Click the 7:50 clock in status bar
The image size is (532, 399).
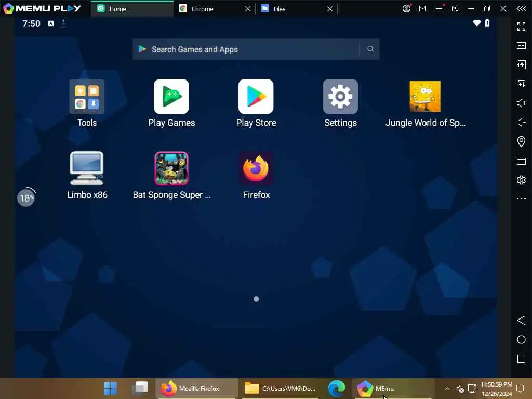(x=31, y=23)
